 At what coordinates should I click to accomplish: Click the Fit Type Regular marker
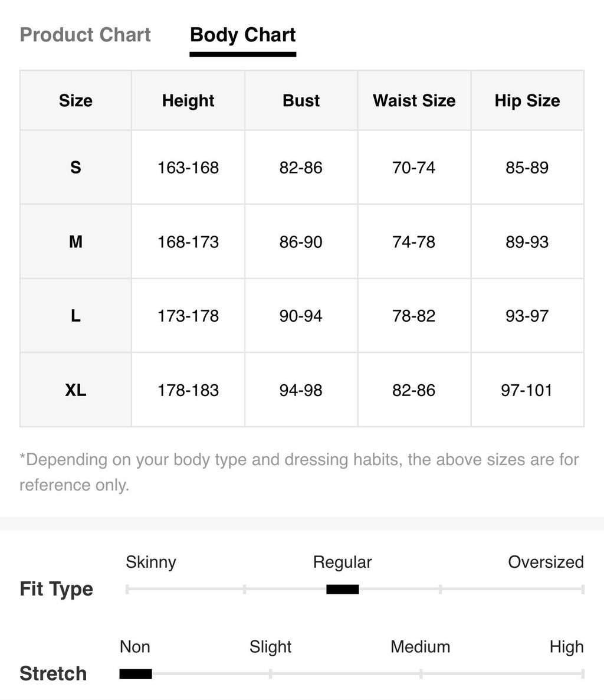pos(343,589)
